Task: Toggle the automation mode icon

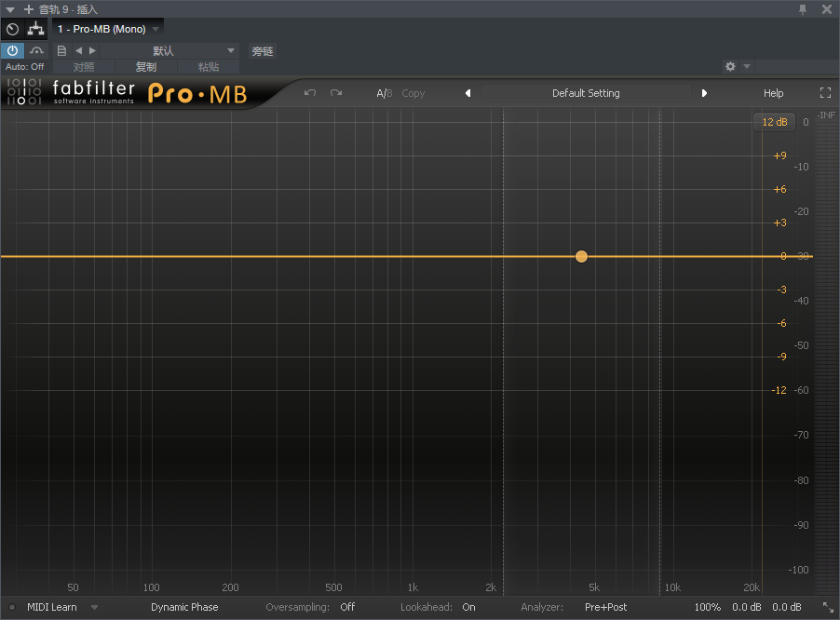Action: coord(36,51)
